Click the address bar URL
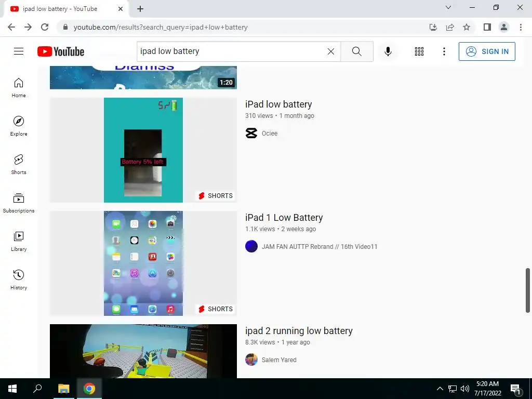Image resolution: width=532 pixels, height=399 pixels. point(161,27)
